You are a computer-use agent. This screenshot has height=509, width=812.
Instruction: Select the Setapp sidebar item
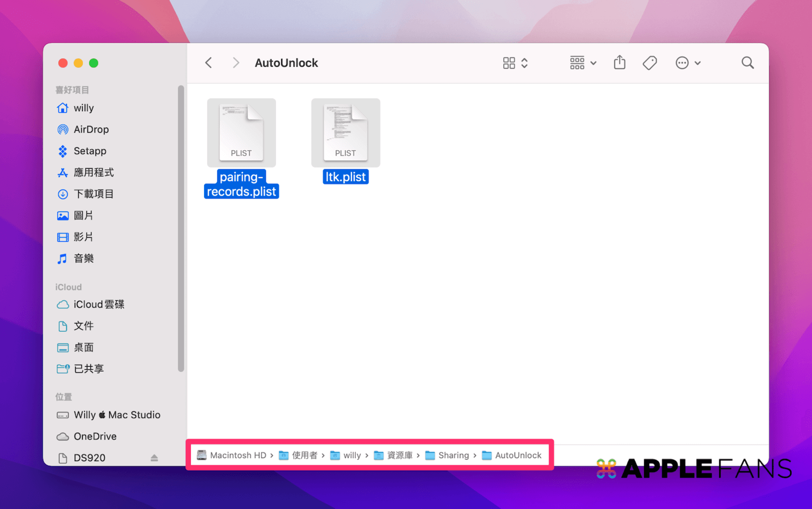tap(89, 151)
